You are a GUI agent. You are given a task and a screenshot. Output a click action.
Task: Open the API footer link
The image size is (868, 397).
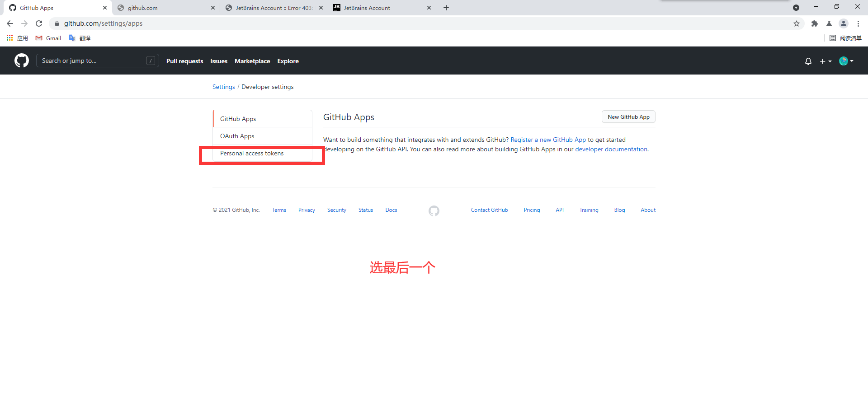point(560,210)
